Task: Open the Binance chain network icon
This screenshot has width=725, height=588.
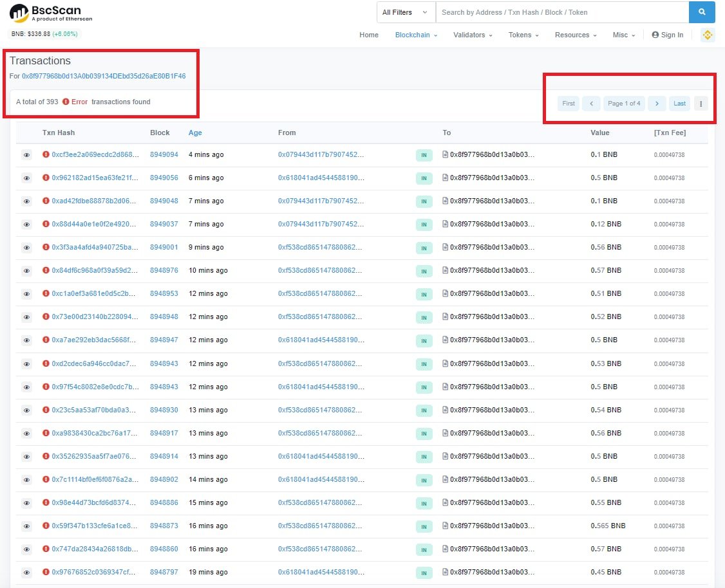Action: pos(708,35)
